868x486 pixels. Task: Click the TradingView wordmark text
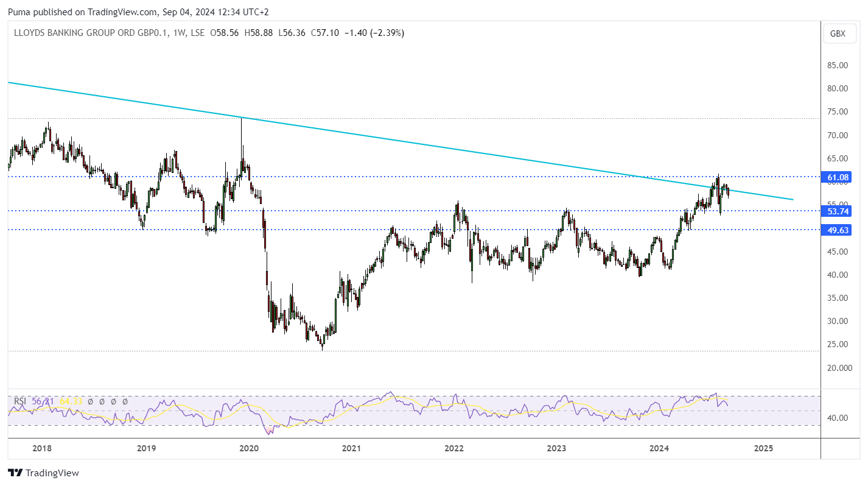tap(52, 473)
